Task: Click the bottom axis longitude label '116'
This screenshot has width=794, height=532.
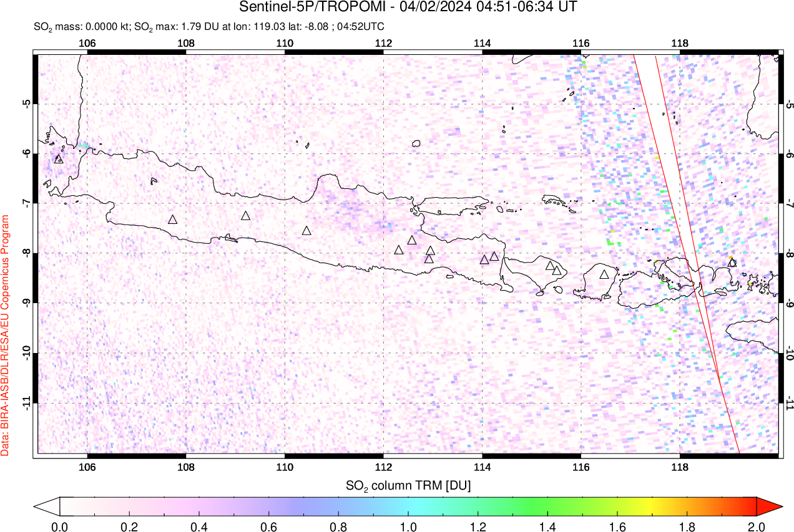Action: coord(581,467)
